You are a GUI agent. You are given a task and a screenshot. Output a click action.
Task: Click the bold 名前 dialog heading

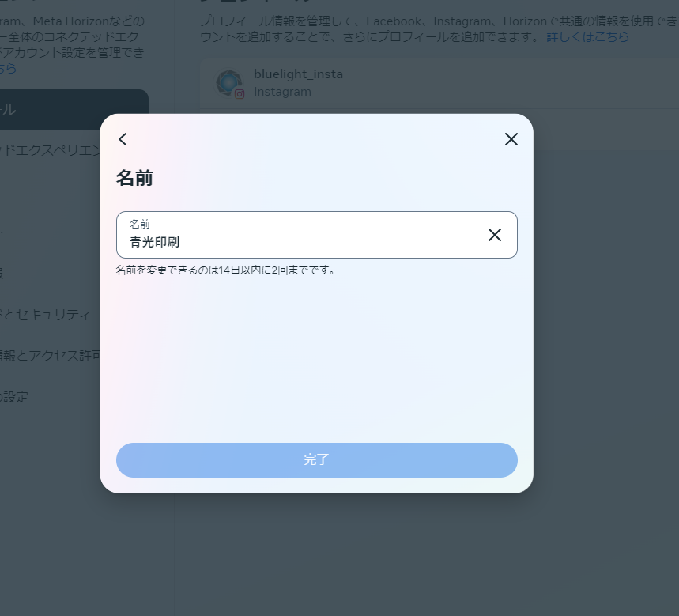click(x=134, y=179)
